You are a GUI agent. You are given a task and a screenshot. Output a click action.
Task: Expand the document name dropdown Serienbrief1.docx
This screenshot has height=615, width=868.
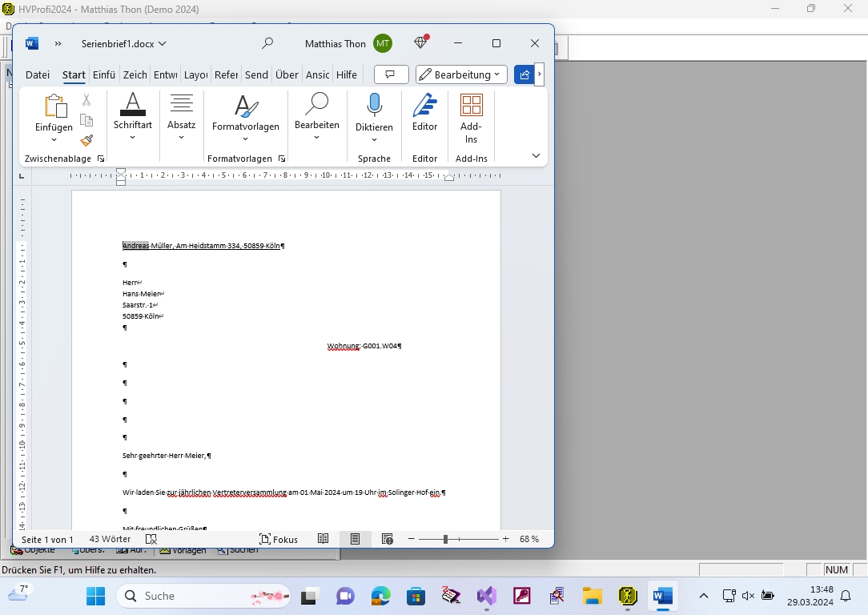tap(163, 44)
